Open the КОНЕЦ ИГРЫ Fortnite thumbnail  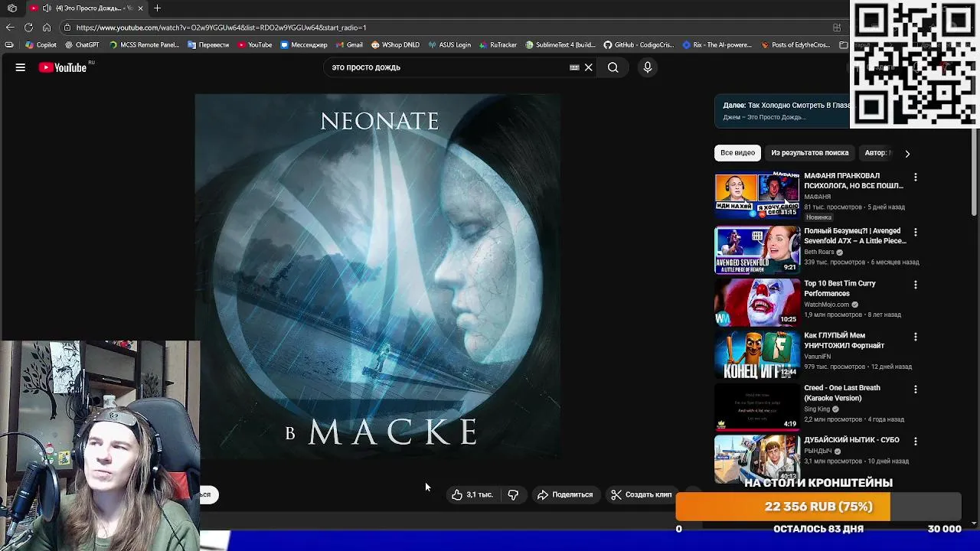[x=757, y=354]
